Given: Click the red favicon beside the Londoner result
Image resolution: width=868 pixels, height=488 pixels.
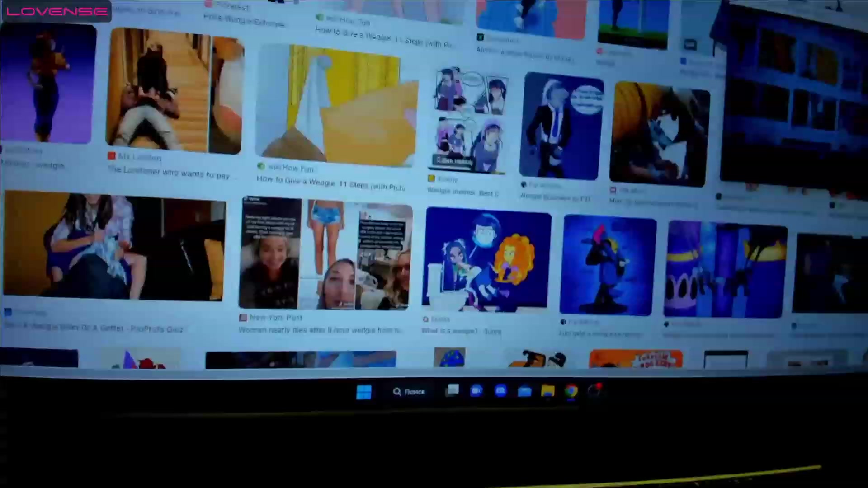Looking at the screenshot, I should click(x=111, y=156).
